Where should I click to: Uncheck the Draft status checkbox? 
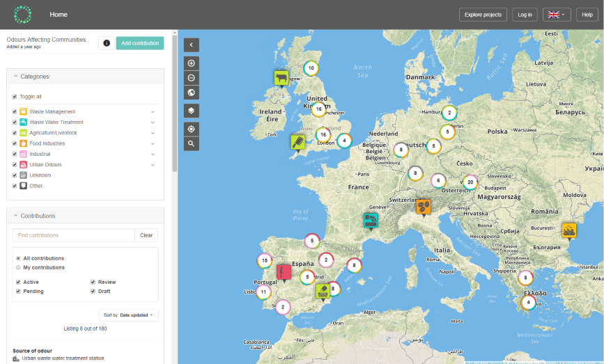click(93, 292)
